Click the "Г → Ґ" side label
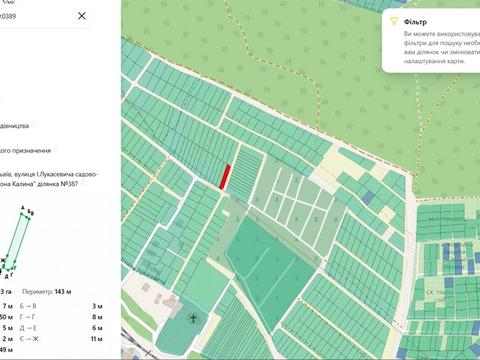The image size is (480, 360). (x=28, y=317)
